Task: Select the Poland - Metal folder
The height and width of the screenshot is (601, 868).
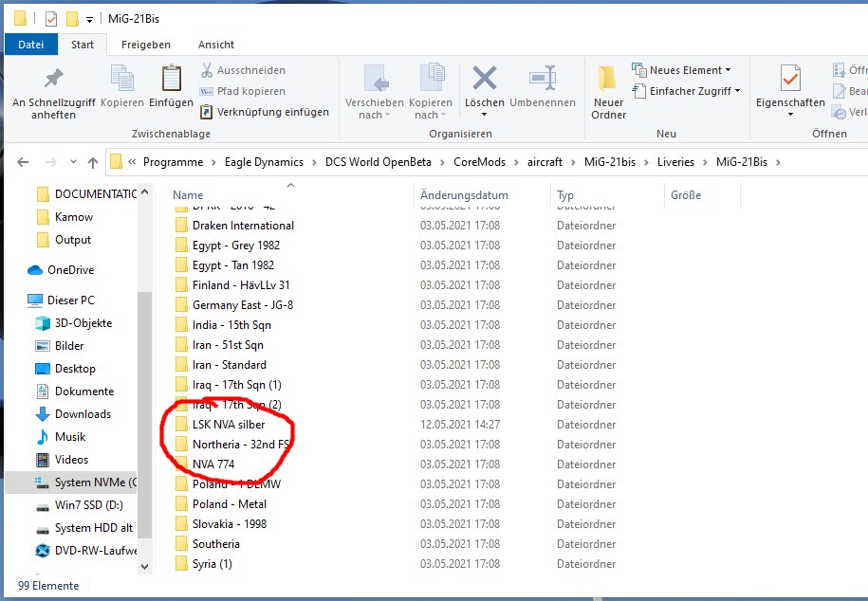Action: [x=221, y=504]
